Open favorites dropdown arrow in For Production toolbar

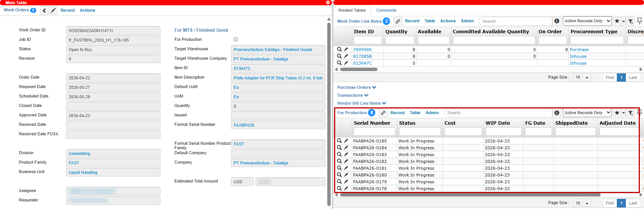point(624,113)
